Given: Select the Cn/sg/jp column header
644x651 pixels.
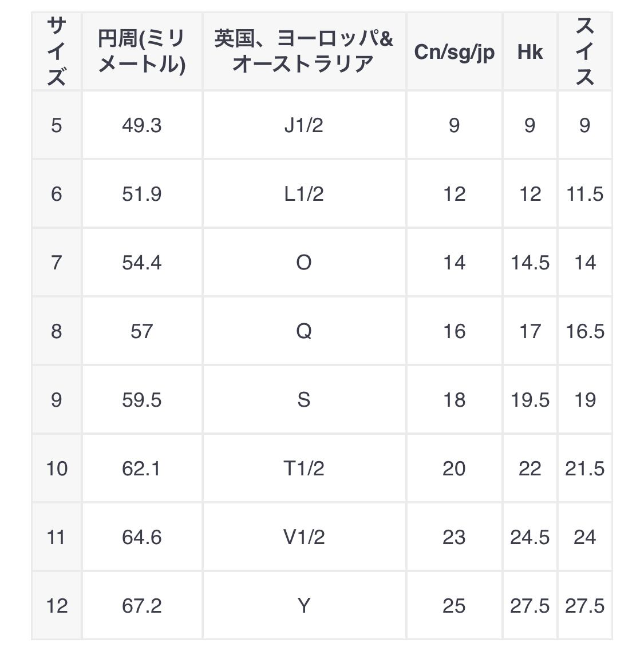Looking at the screenshot, I should [454, 51].
